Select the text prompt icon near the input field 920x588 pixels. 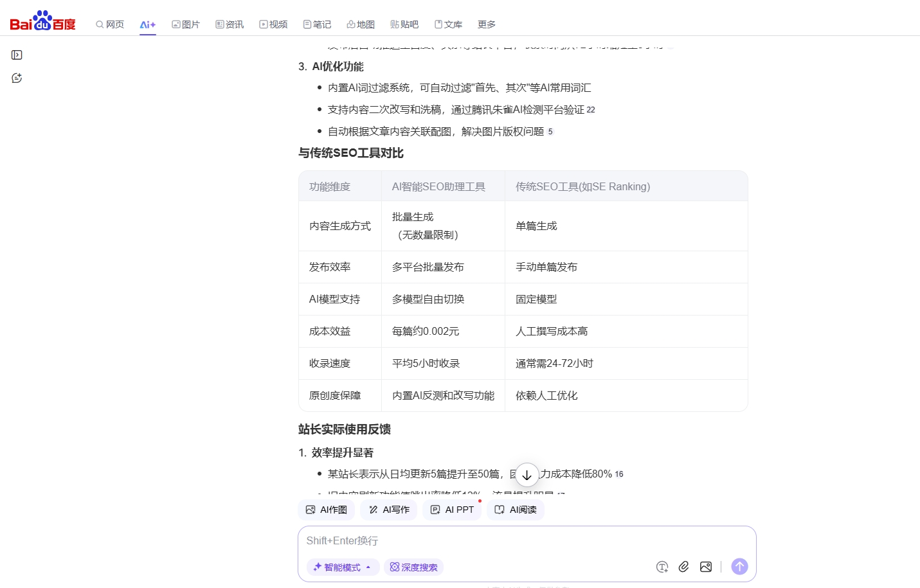coord(662,567)
